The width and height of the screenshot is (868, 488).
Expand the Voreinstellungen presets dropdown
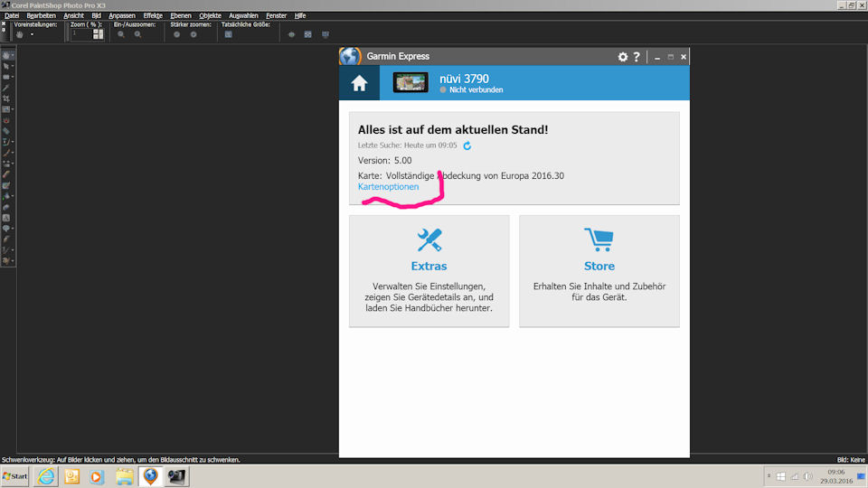click(x=32, y=34)
